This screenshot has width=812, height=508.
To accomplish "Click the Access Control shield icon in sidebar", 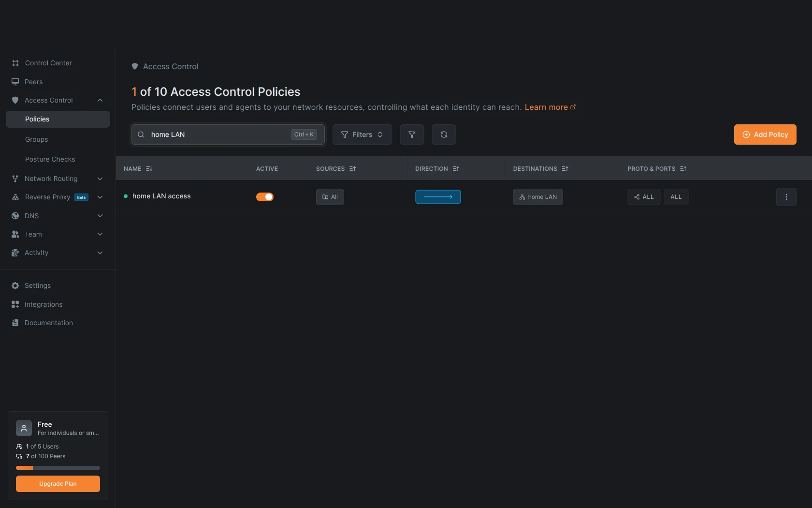I will 15,100.
